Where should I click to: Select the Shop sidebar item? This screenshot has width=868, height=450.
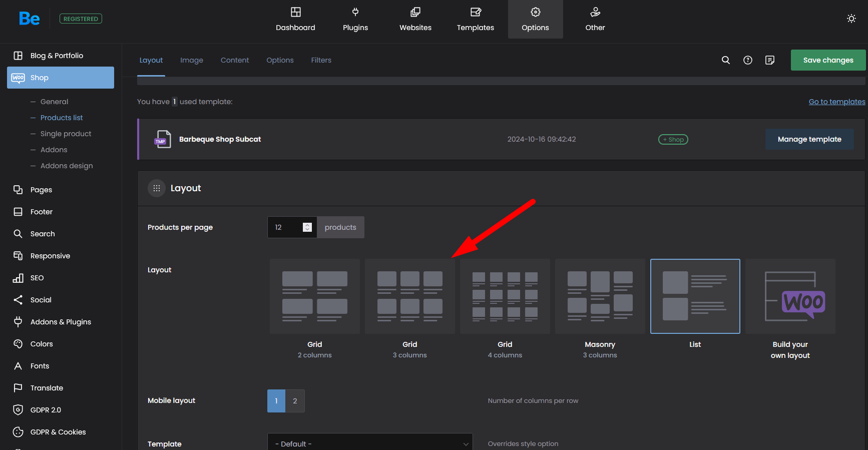tap(61, 78)
